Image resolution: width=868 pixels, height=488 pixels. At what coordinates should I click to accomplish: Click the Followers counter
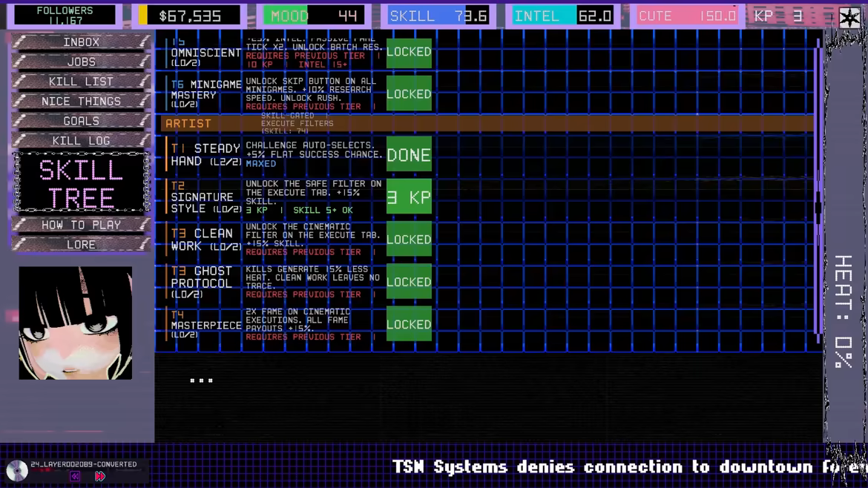tap(65, 16)
